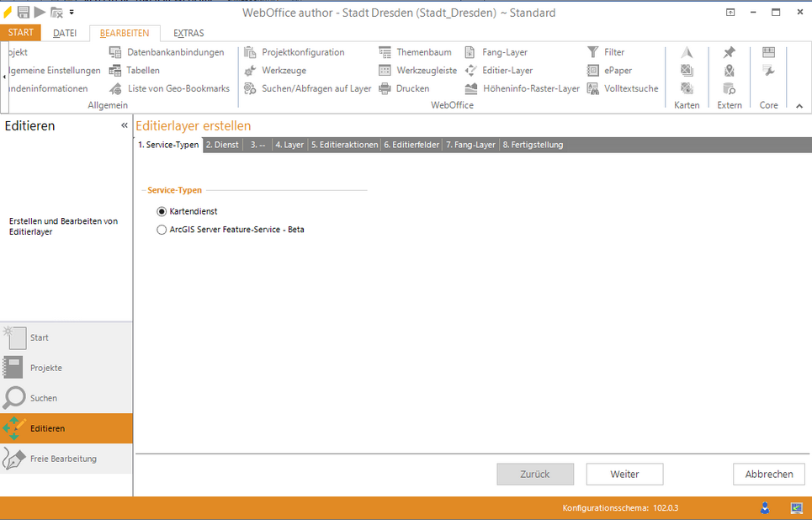The image size is (812, 520).
Task: Click the Weiter button
Action: click(624, 474)
